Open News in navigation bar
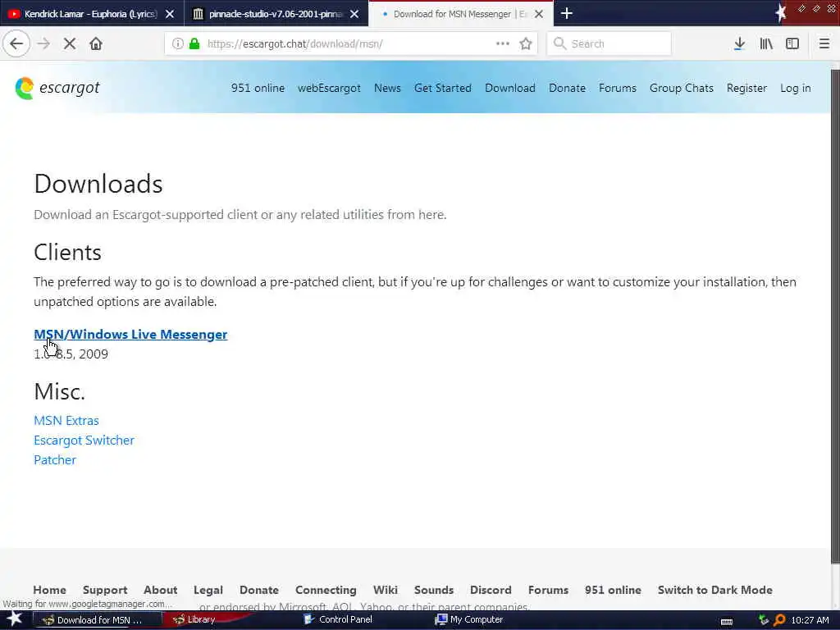Screen dimensions: 840x630 (387, 88)
